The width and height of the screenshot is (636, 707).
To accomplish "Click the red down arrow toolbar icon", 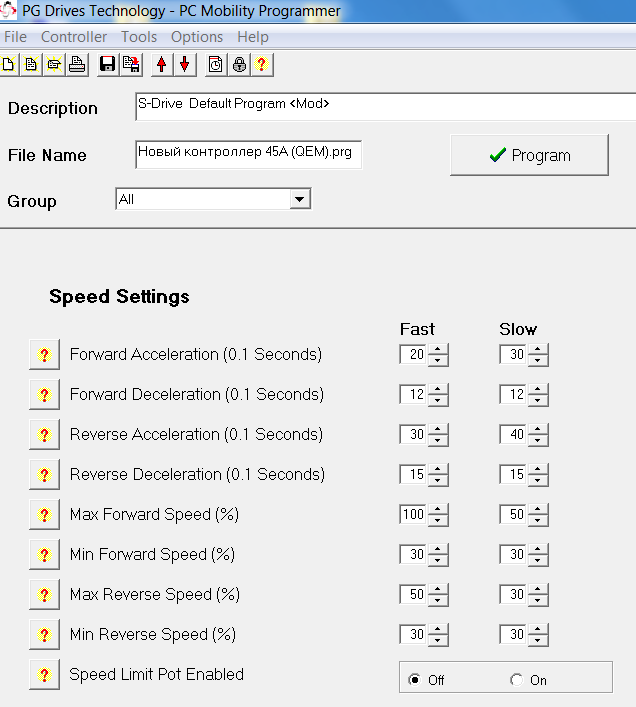I will [184, 65].
